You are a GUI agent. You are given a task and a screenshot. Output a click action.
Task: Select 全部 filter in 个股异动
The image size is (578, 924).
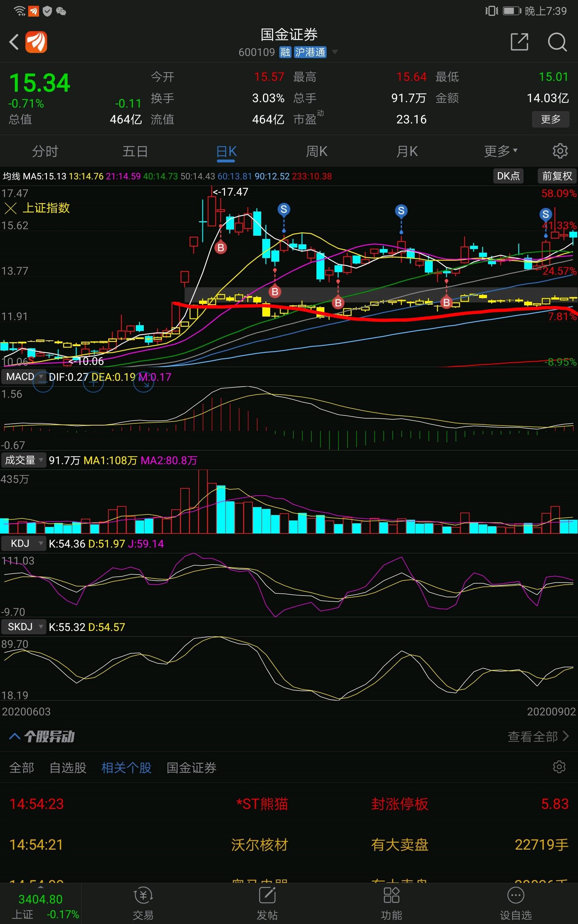click(x=22, y=767)
